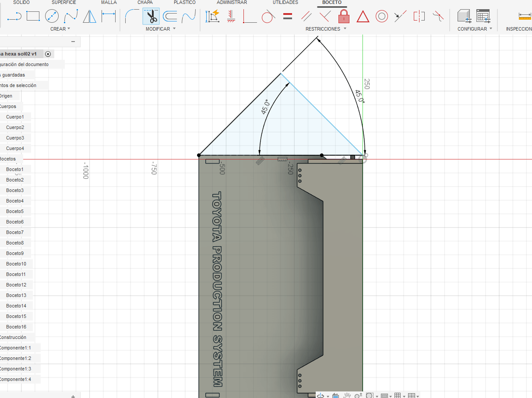The height and width of the screenshot is (398, 532).
Task: Select Boceto16 in the browser tree
Action: (x=16, y=327)
